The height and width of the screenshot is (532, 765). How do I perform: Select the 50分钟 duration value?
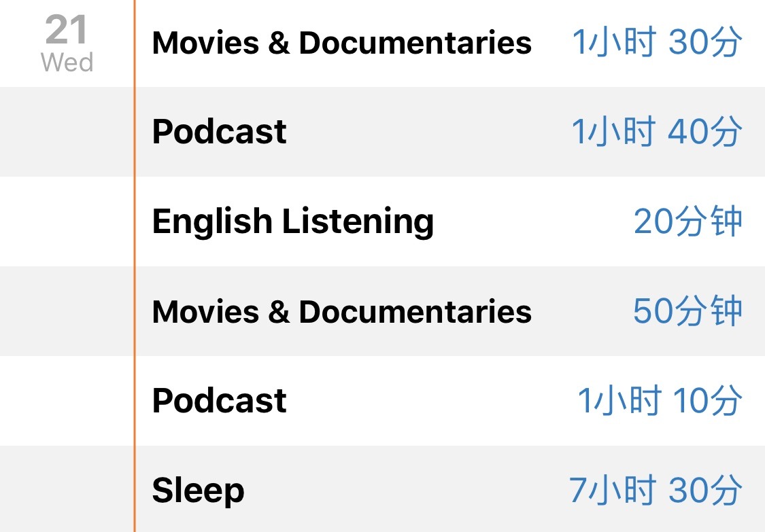click(x=688, y=311)
